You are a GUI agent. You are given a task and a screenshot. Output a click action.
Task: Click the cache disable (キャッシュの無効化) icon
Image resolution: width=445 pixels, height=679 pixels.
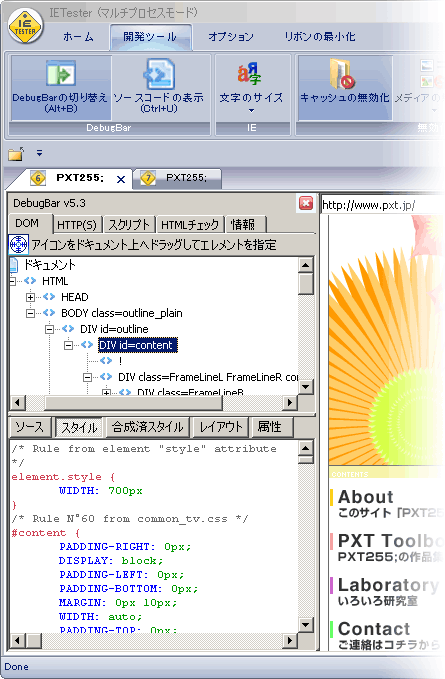(x=342, y=73)
